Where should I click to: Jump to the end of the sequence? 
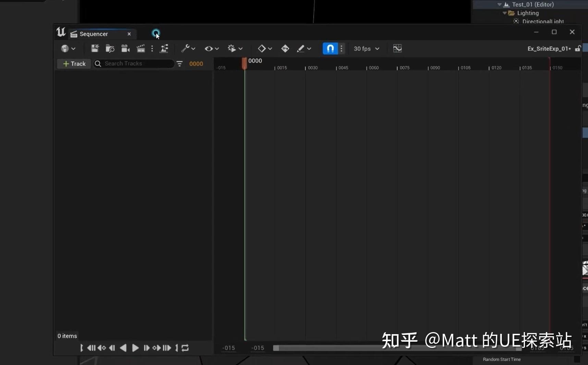click(x=167, y=348)
